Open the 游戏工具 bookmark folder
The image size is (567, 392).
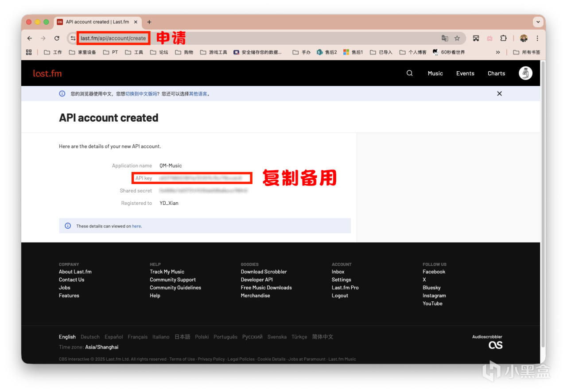click(214, 52)
